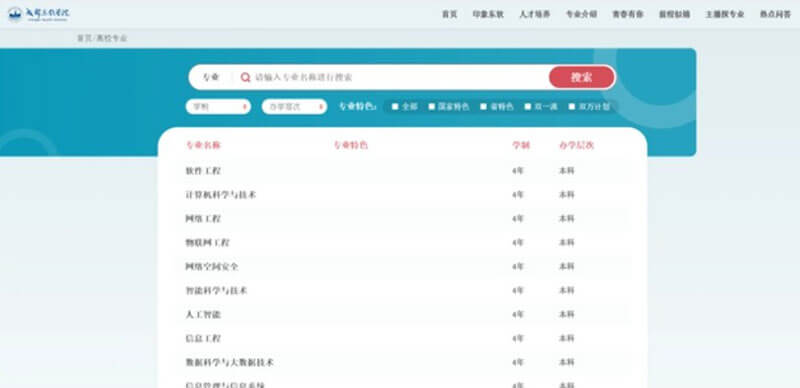This screenshot has height=388, width=800.
Task: Open the 专业介绍 navigation item
Action: coord(581,14)
